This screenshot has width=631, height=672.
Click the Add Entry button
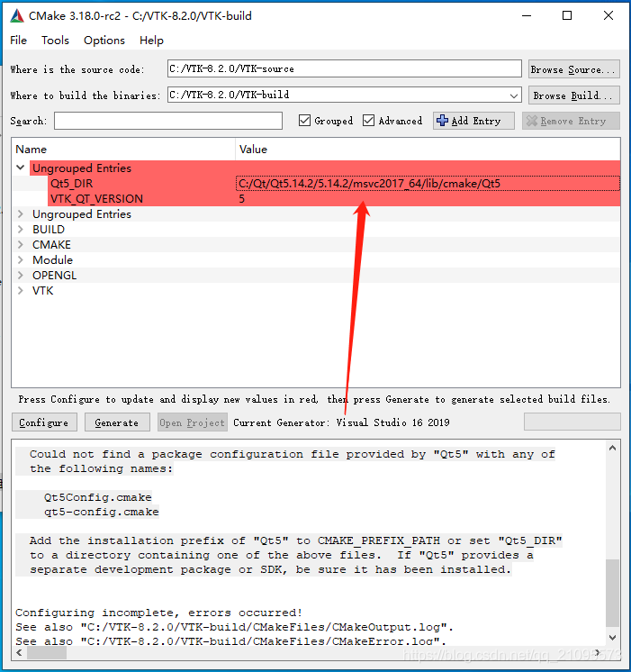[473, 121]
